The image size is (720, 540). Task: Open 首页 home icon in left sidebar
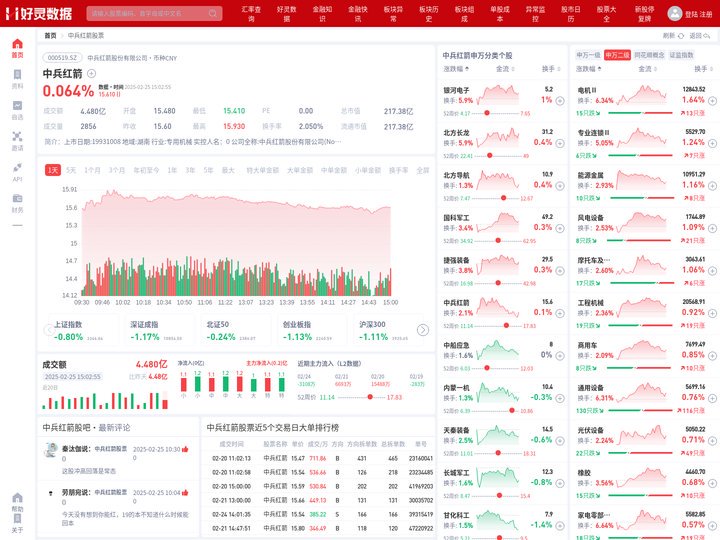(17, 48)
